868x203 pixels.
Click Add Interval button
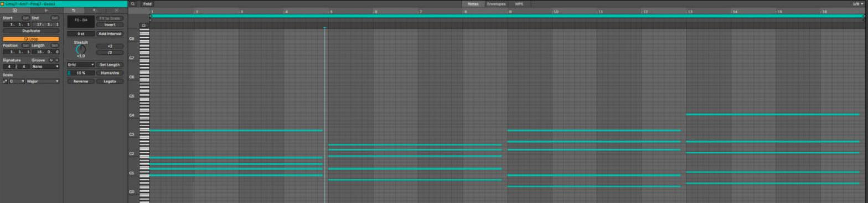pos(110,34)
